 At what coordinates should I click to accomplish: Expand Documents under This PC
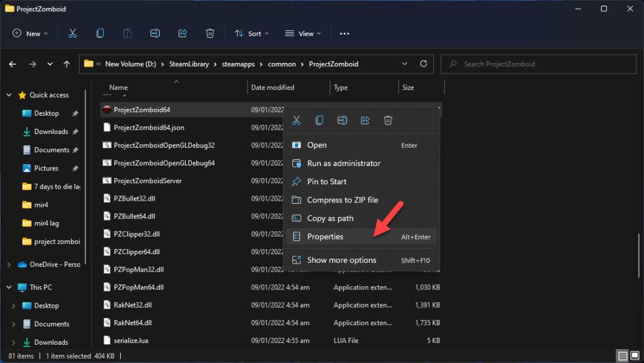coord(14,324)
